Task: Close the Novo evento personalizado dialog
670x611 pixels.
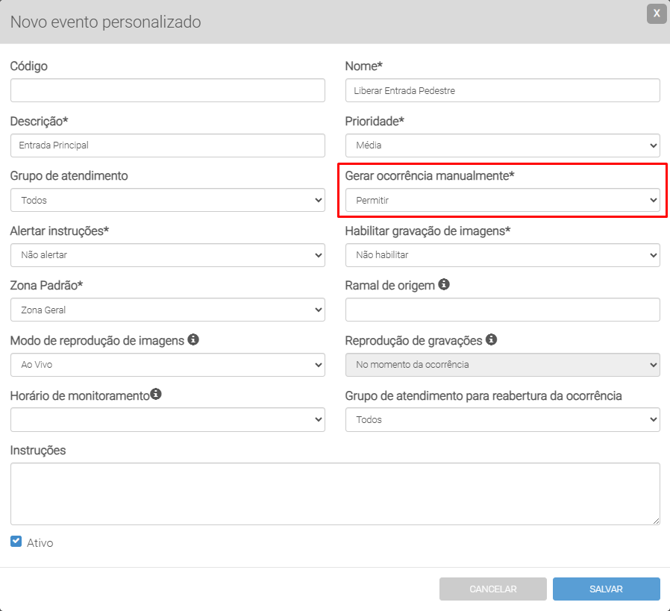Action: pos(656,14)
